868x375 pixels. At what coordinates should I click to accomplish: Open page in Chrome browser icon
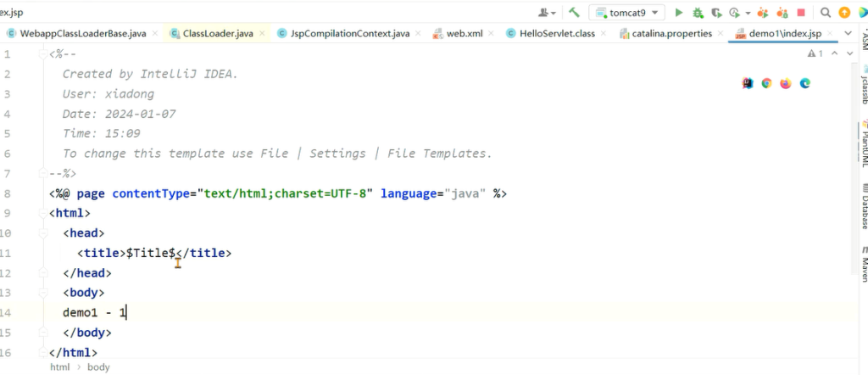(766, 83)
